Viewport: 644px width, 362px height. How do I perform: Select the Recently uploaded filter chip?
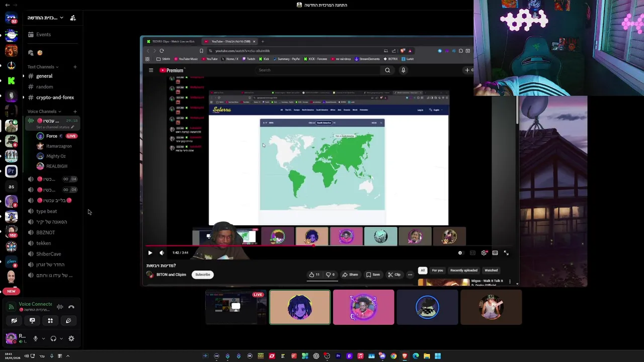click(463, 270)
